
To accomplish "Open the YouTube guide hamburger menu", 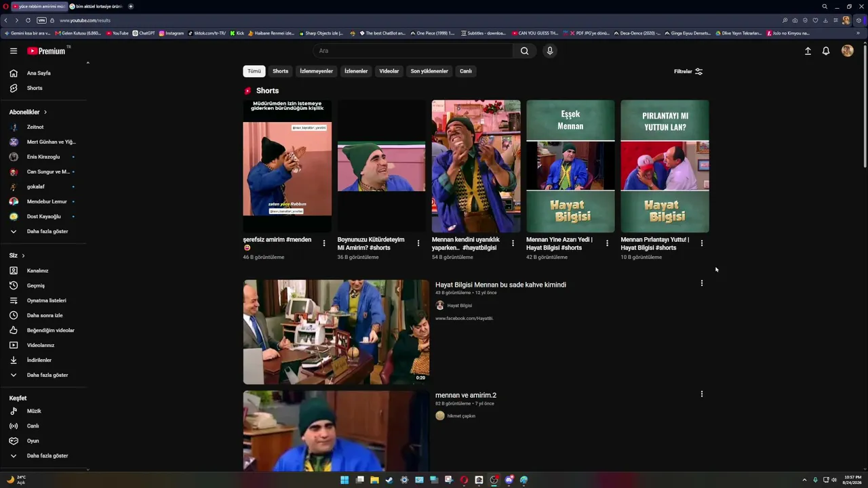I will 14,51.
